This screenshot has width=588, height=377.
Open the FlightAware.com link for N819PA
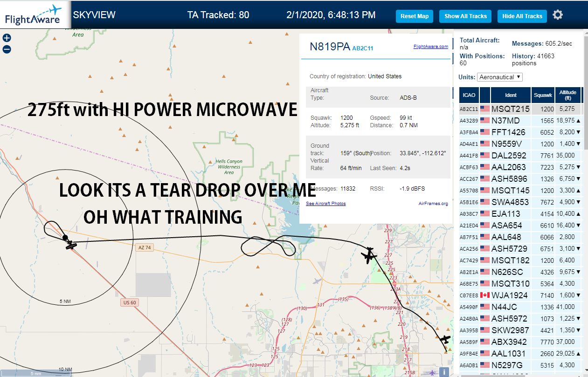click(430, 46)
